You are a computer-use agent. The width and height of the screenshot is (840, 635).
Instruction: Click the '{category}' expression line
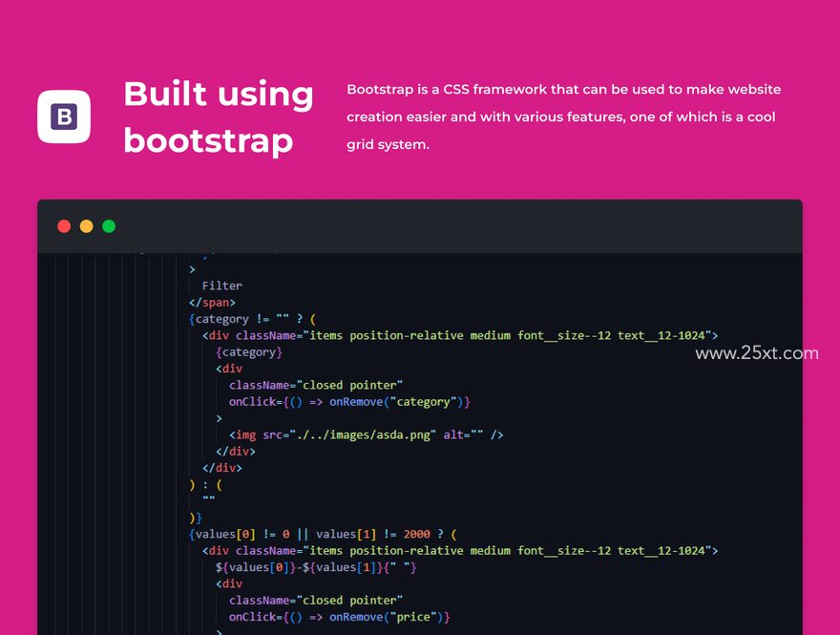point(249,352)
